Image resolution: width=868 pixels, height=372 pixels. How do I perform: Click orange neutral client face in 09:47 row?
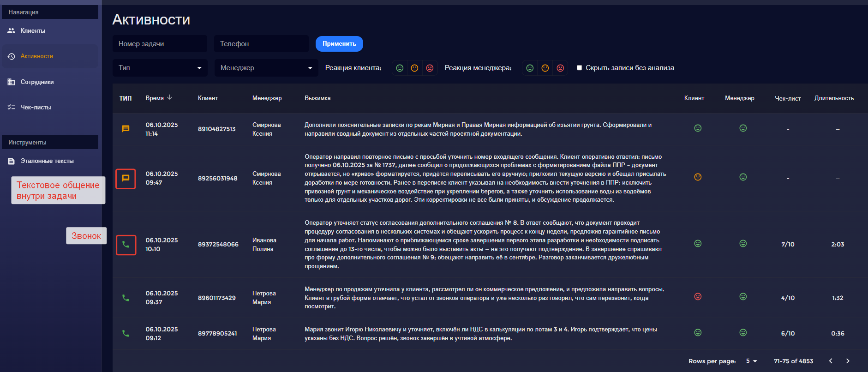(x=698, y=177)
